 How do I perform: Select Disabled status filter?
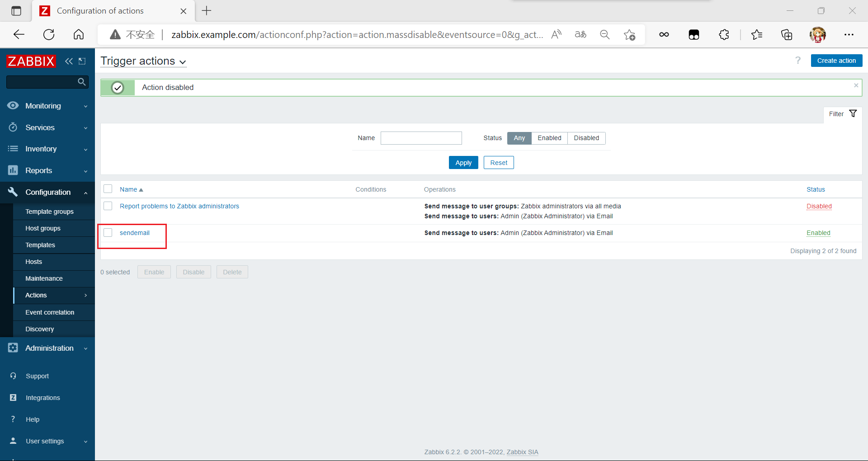(586, 138)
